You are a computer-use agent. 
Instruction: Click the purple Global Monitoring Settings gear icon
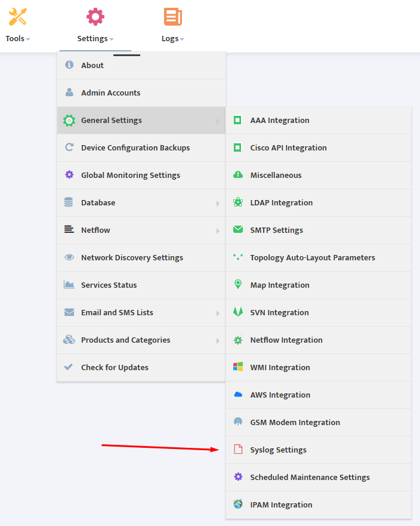69,174
